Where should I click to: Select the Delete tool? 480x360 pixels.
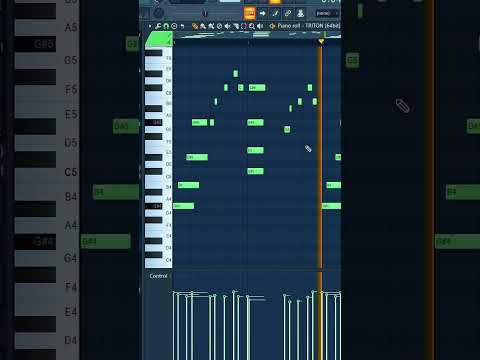219,26
